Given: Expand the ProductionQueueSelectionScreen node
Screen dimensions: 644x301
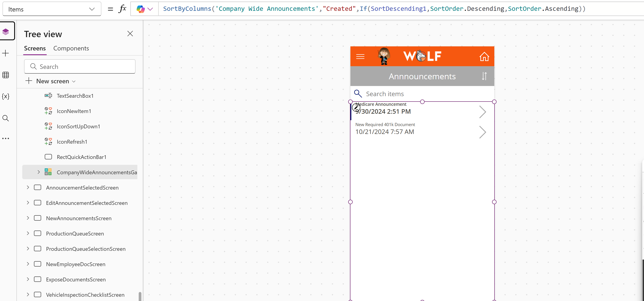Looking at the screenshot, I should pyautogui.click(x=28, y=249).
